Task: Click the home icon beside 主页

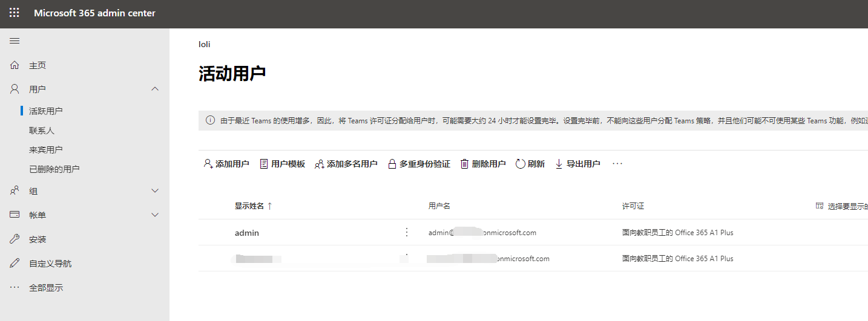Action: coord(15,65)
